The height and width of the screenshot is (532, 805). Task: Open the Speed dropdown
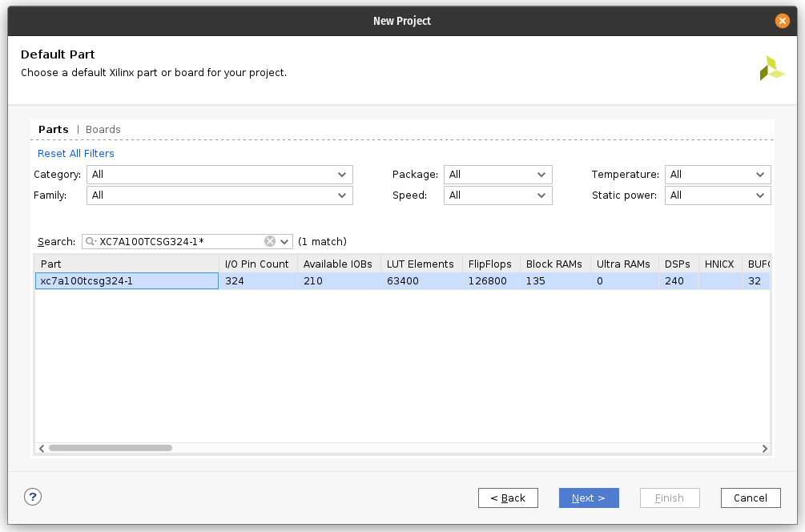tap(498, 195)
